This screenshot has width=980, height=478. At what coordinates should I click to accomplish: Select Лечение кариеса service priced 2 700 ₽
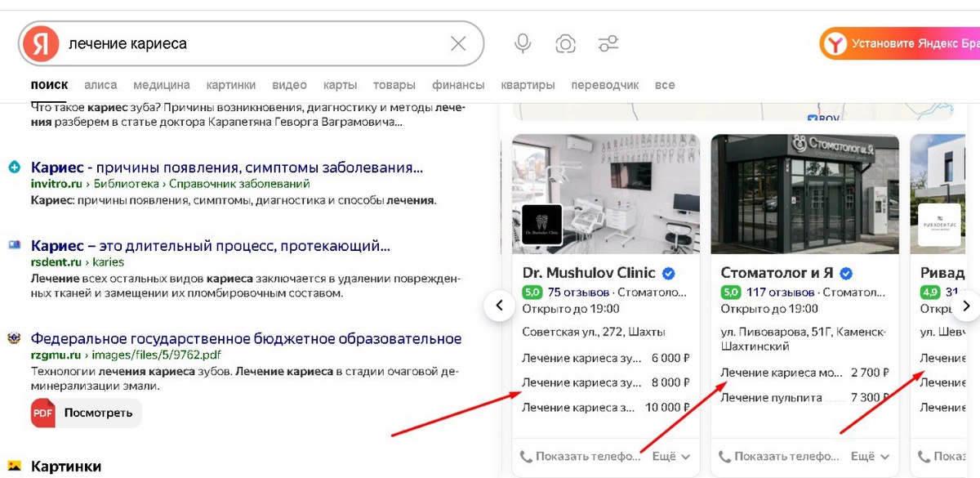(804, 373)
